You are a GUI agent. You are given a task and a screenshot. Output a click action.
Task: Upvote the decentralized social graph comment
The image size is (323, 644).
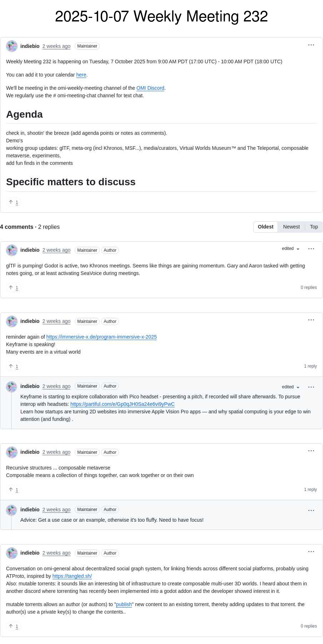coord(14,626)
